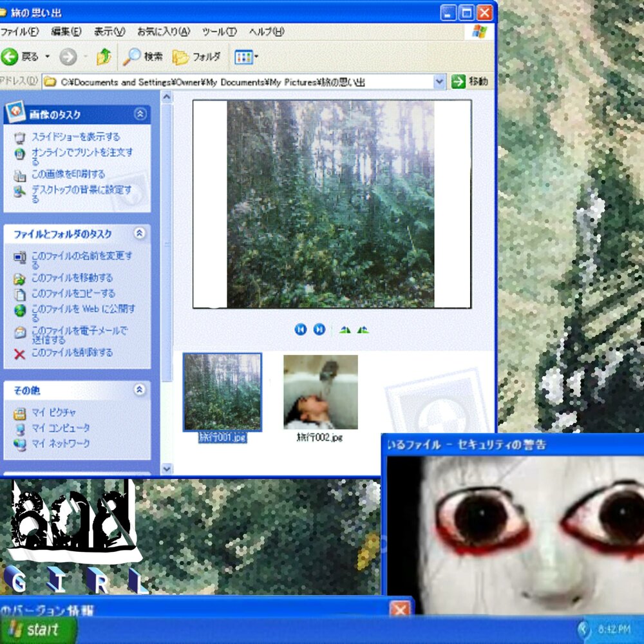This screenshot has height=644, width=644.
Task: Open the ツール(T) menu
Action: pyautogui.click(x=219, y=32)
